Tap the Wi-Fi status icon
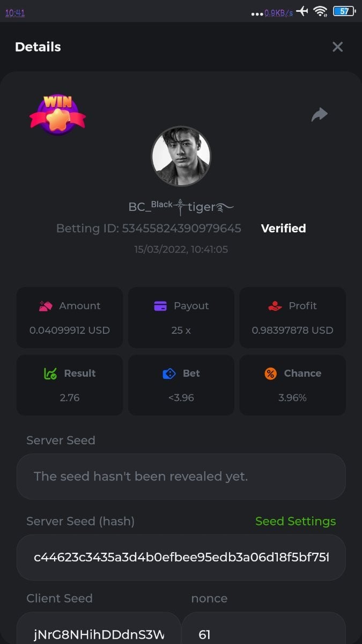The image size is (362, 644). pos(321,11)
